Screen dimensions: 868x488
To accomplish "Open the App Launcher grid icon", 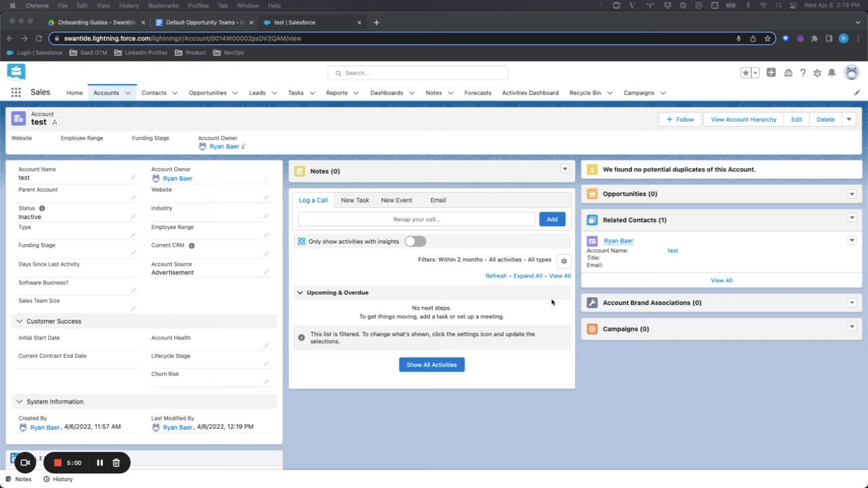I will 16,93.
